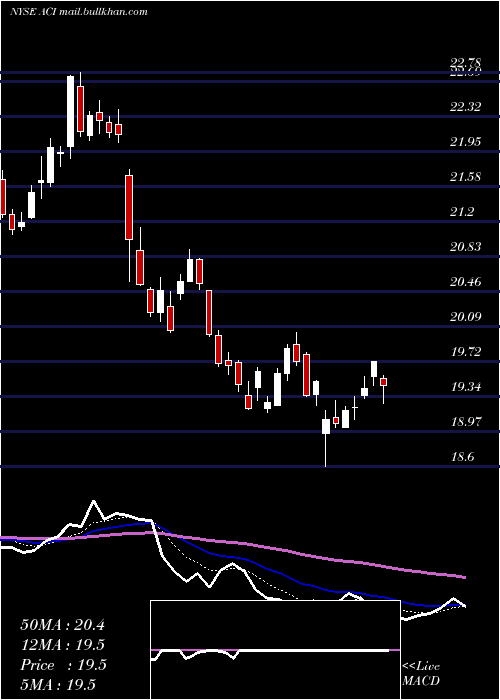This screenshot has height=700, width=500.
Task: Click the 20.83 price level label
Action: (466, 246)
